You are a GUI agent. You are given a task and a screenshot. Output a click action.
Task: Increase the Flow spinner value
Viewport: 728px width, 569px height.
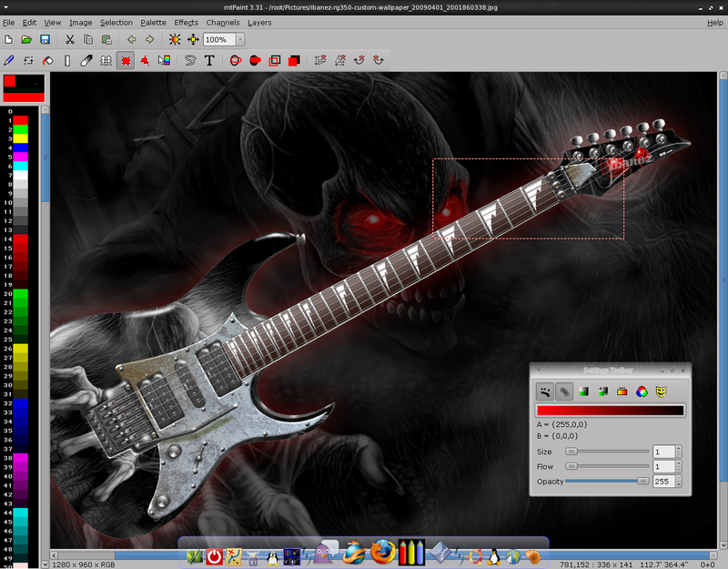tap(678, 463)
